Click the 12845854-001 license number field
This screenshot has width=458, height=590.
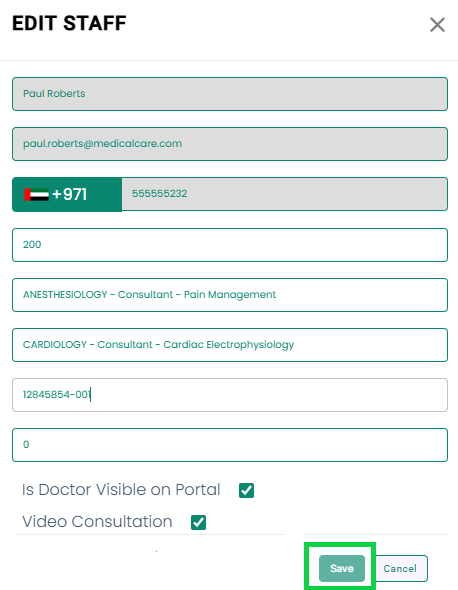(x=230, y=395)
